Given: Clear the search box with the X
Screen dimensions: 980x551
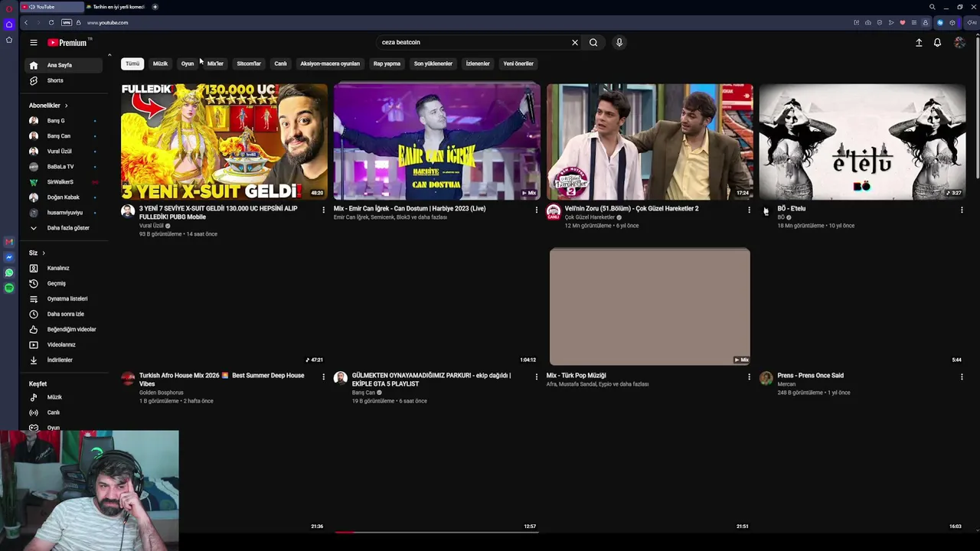Looking at the screenshot, I should click(x=575, y=43).
